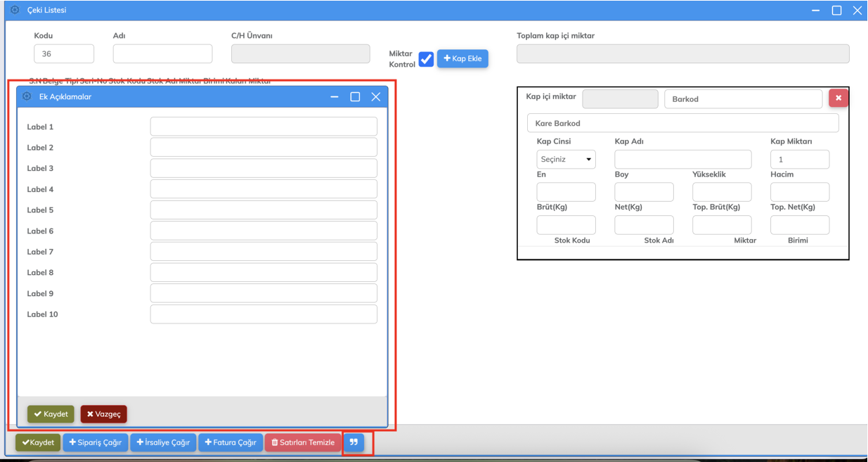Toggle the Miktar Kontrol checkbox

coord(426,59)
